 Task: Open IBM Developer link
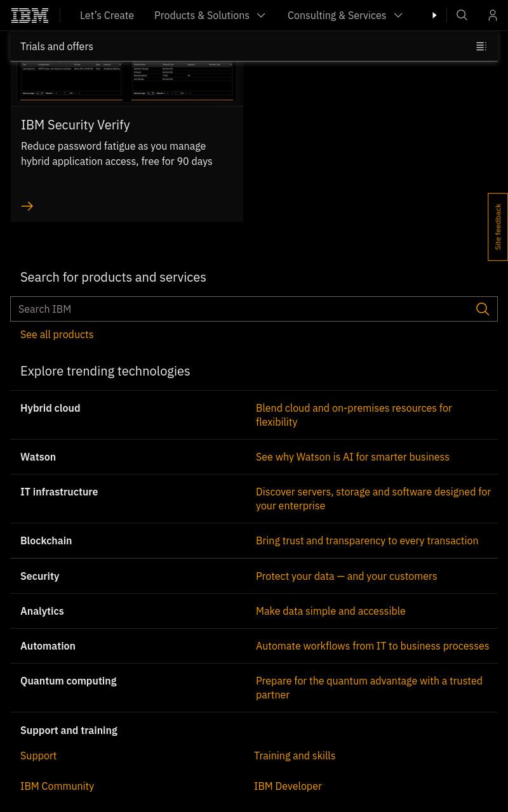(x=288, y=786)
